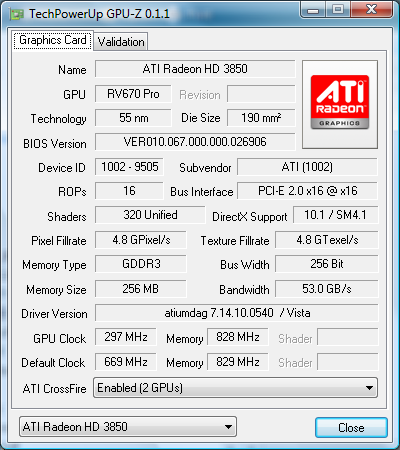
Task: Click the BIOS Version field value
Action: [x=195, y=142]
